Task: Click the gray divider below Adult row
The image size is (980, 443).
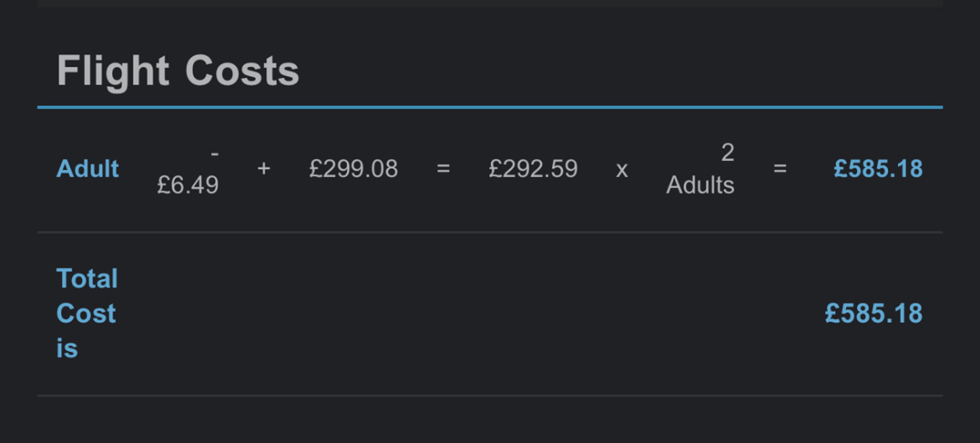Action: point(490,232)
